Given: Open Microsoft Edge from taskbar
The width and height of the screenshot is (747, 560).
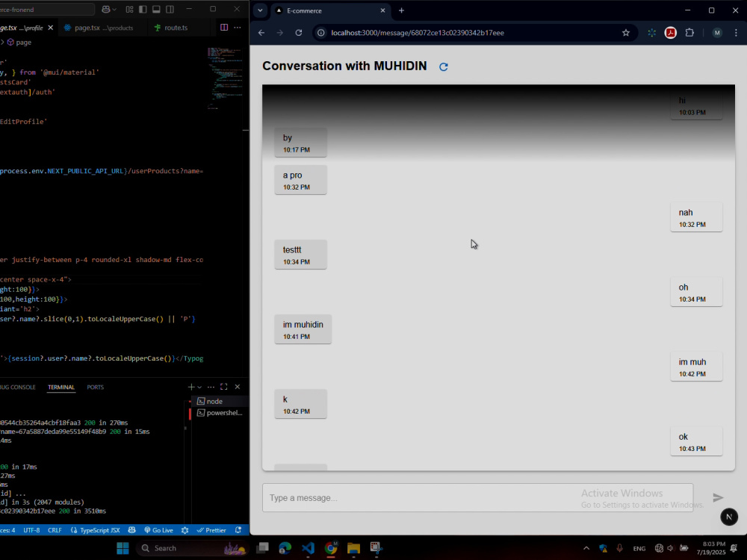Looking at the screenshot, I should 285,548.
